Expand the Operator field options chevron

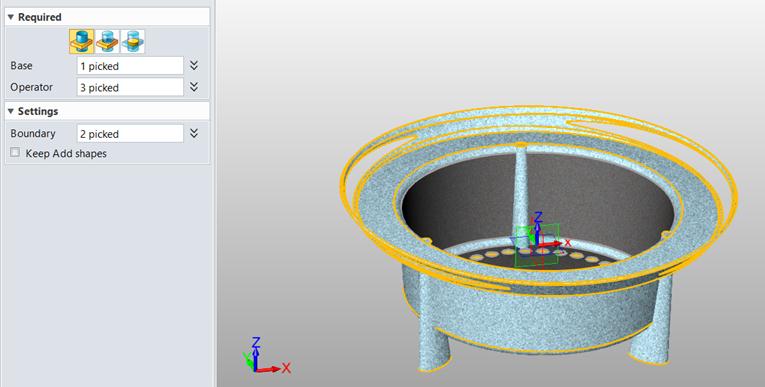(x=194, y=87)
